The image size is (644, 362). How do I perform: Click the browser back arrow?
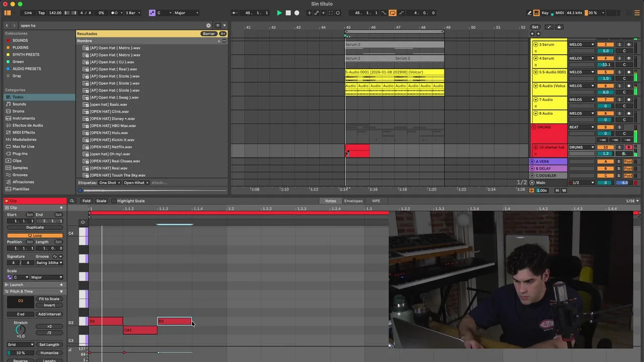pos(7,25)
